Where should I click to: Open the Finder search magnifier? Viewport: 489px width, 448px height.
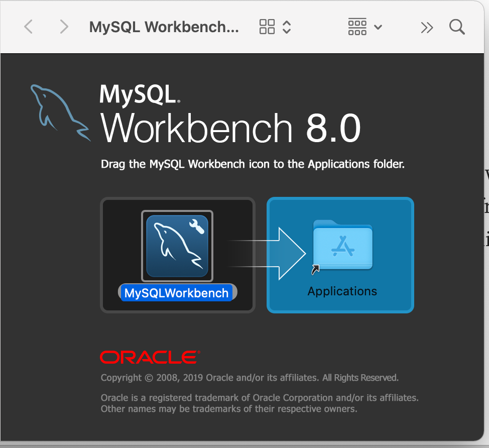457,27
